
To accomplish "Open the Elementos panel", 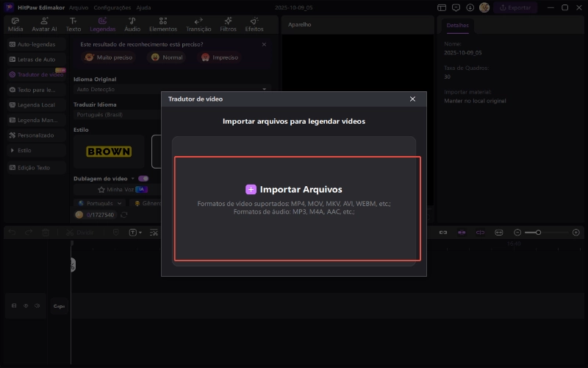I will click(x=162, y=24).
